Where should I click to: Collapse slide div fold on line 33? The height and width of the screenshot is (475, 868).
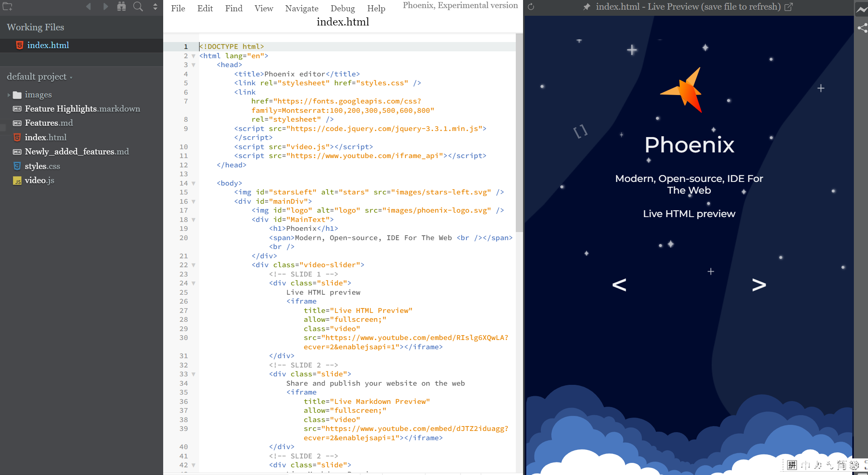pyautogui.click(x=193, y=374)
